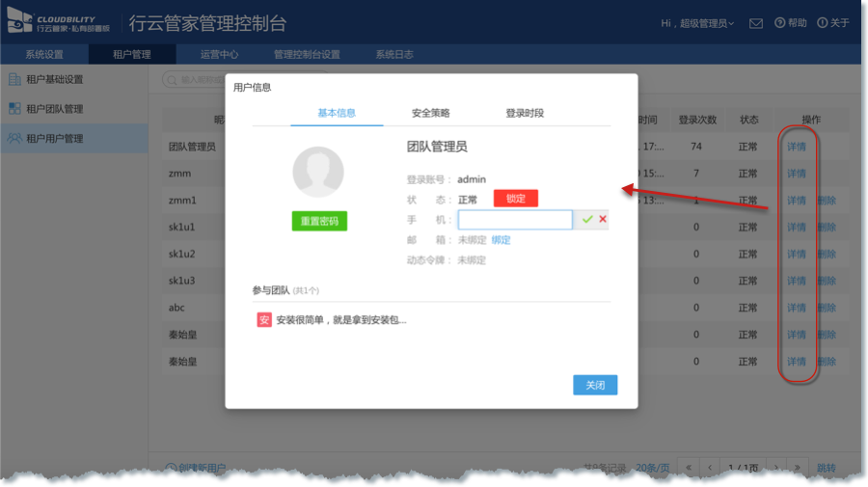This screenshot has height=487, width=868.
Task: Click the green 重置密码 button
Action: pyautogui.click(x=319, y=221)
